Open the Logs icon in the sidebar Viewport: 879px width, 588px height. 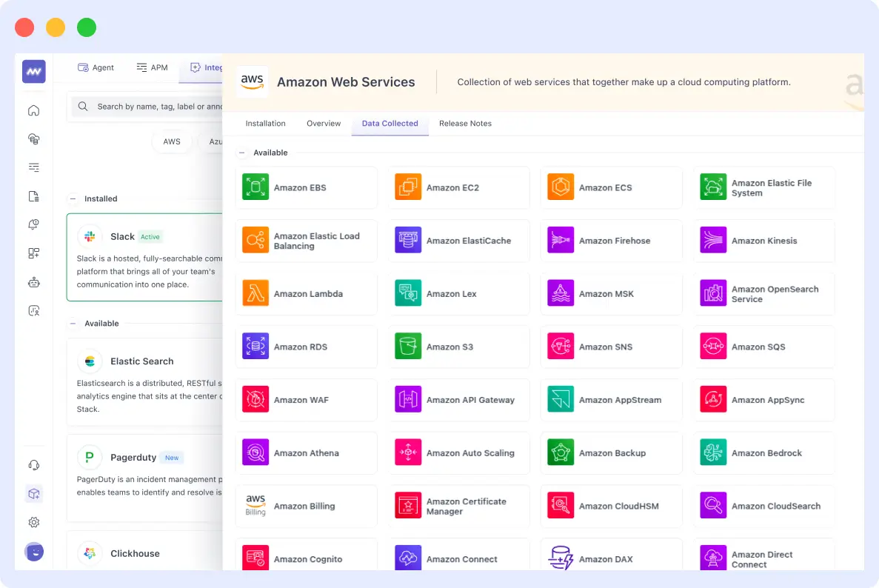point(33,167)
